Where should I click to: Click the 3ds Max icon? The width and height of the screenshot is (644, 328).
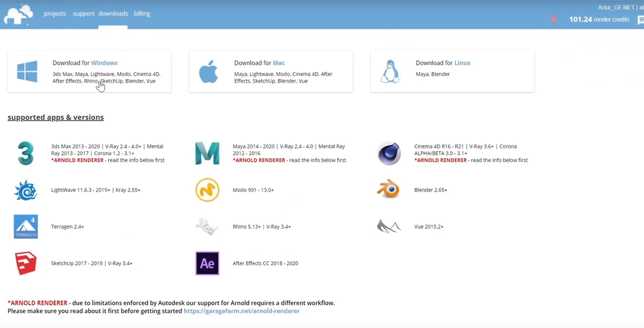coord(26,153)
